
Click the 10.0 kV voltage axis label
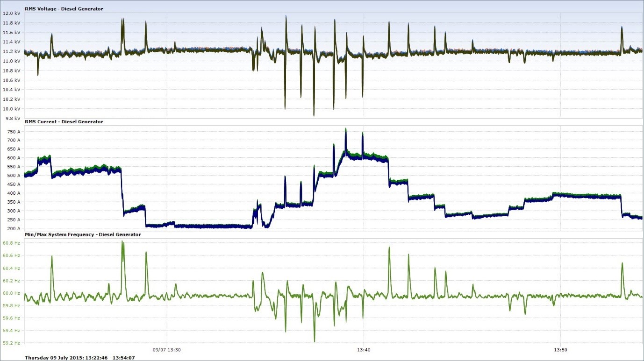(12, 108)
